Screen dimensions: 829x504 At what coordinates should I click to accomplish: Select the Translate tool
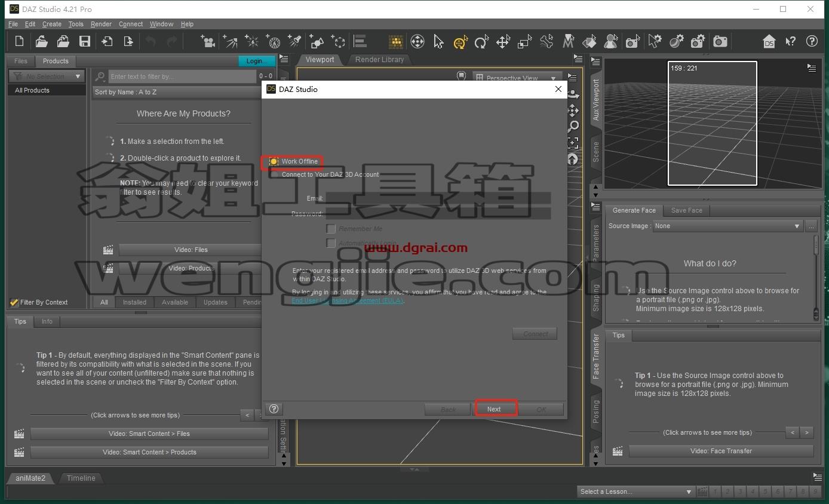(x=503, y=41)
